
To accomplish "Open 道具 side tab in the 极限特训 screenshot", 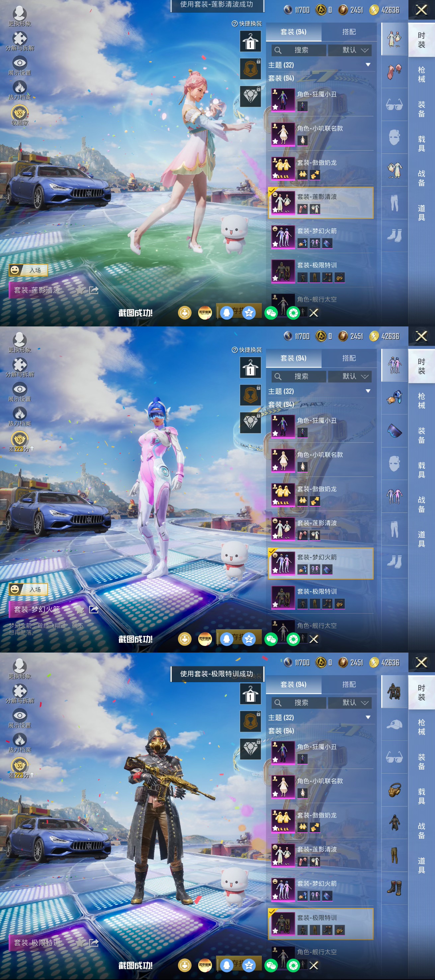I will [x=421, y=866].
